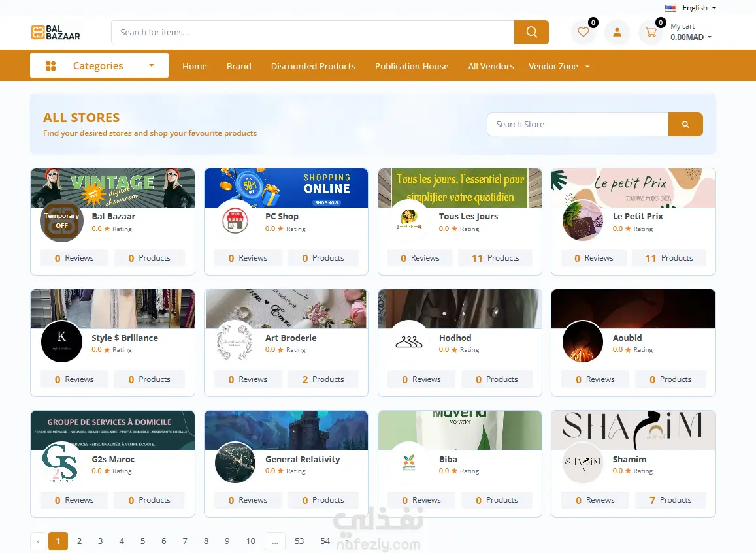Go to page 5 of stores

pyautogui.click(x=142, y=541)
